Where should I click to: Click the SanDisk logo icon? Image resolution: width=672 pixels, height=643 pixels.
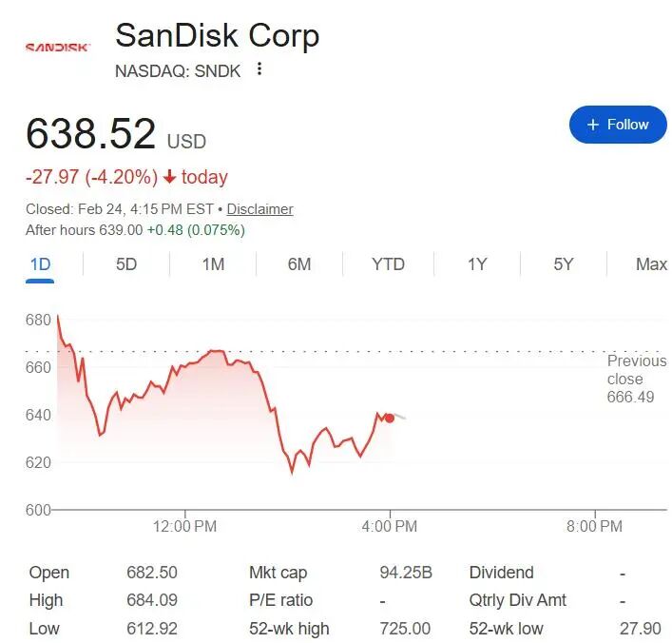(57, 46)
